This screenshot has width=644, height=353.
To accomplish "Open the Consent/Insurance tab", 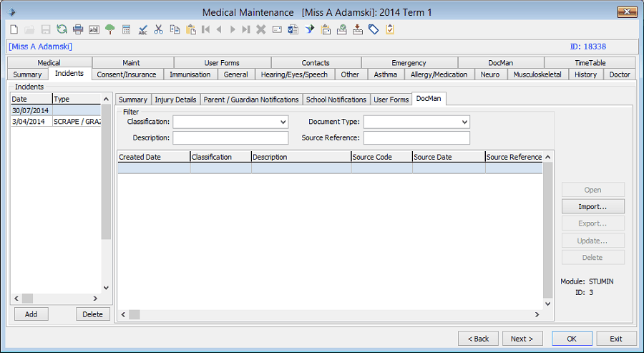I will coord(127,74).
